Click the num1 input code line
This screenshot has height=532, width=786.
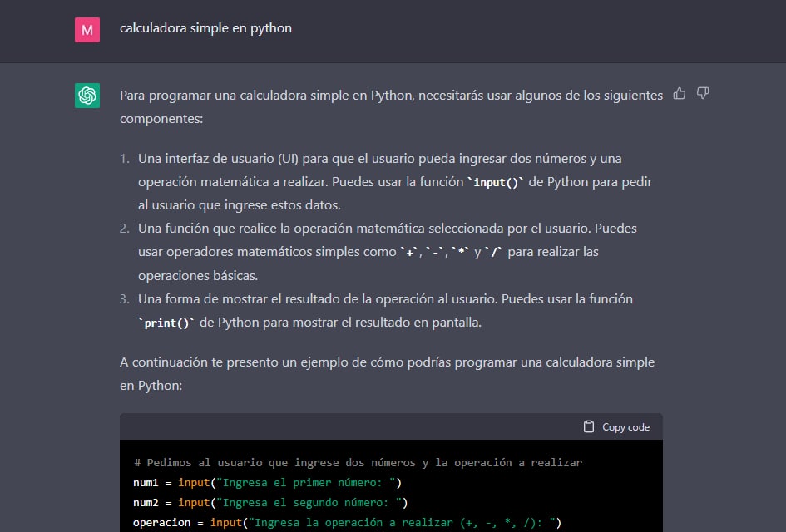(267, 482)
